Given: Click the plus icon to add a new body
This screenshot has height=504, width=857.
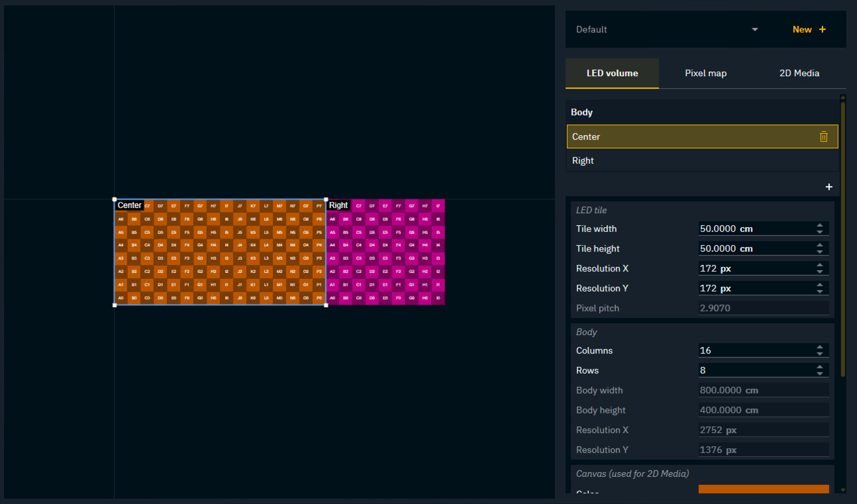Looking at the screenshot, I should point(829,187).
